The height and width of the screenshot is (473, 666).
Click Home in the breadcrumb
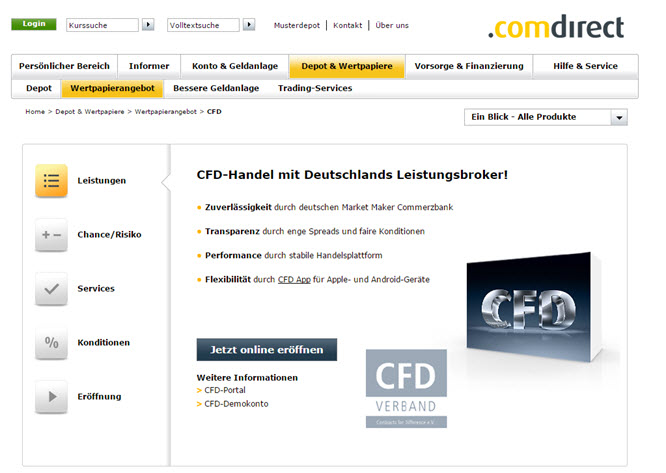click(35, 112)
